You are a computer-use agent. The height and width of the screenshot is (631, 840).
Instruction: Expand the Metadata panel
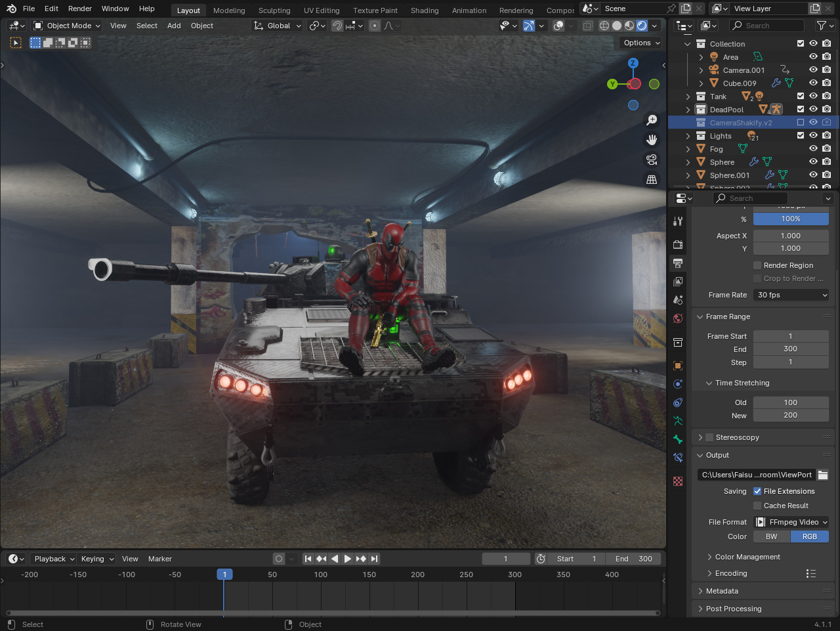click(x=722, y=591)
